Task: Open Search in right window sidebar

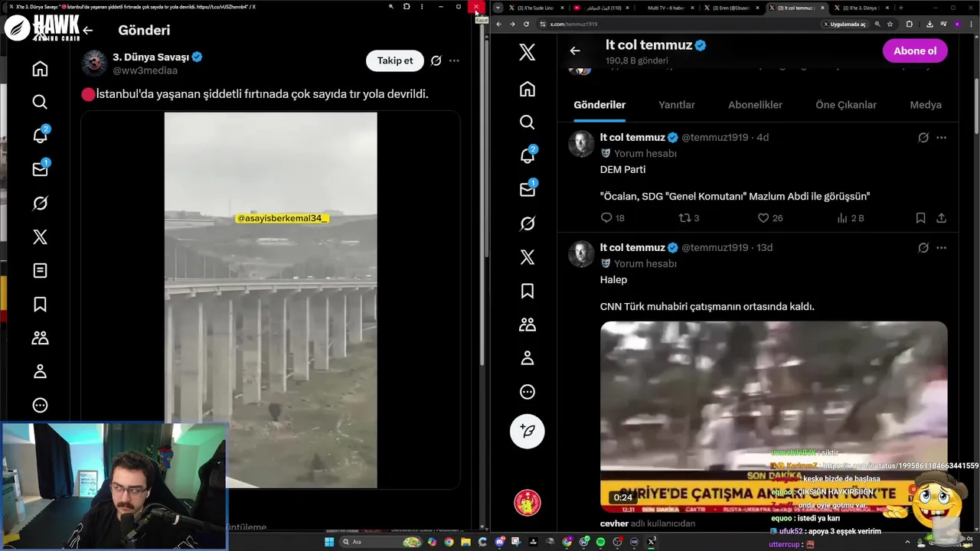Action: [527, 122]
